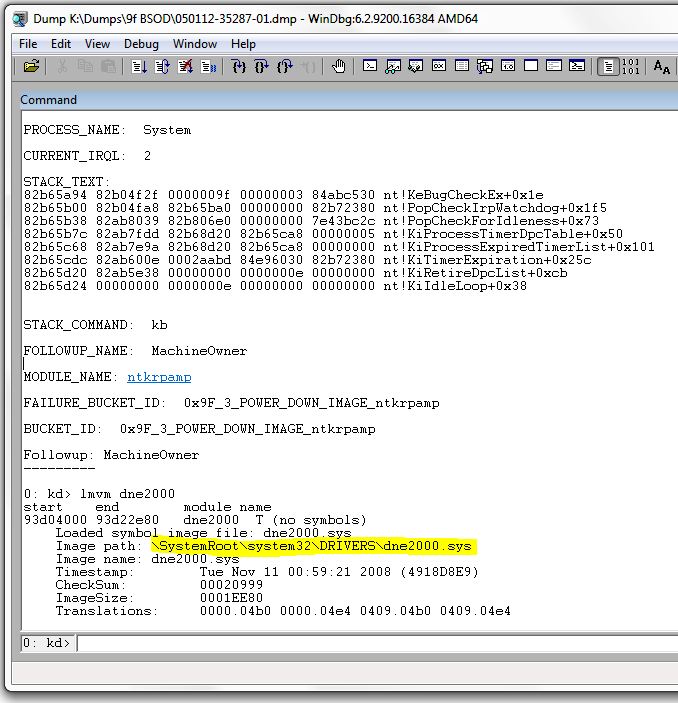Click 'nt!KeBugCheckEx+0x1e' stack line
Image resolution: width=678 pixels, height=703 pixels.
(463, 195)
